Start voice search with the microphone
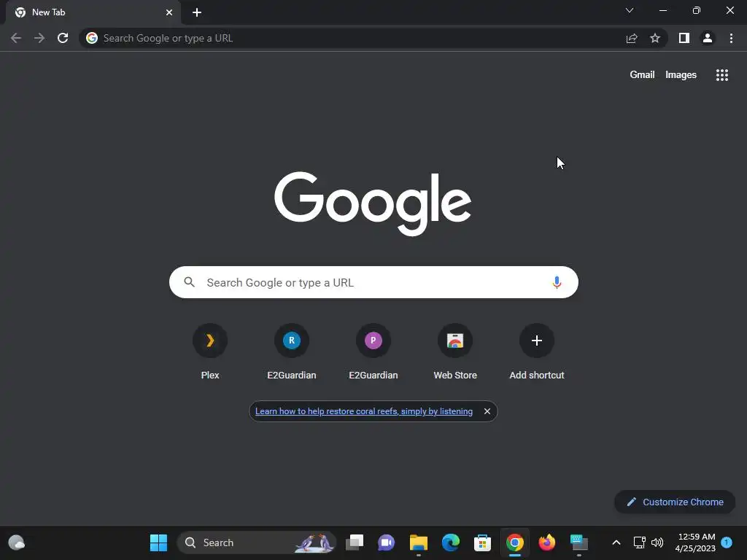The image size is (747, 560). [557, 282]
